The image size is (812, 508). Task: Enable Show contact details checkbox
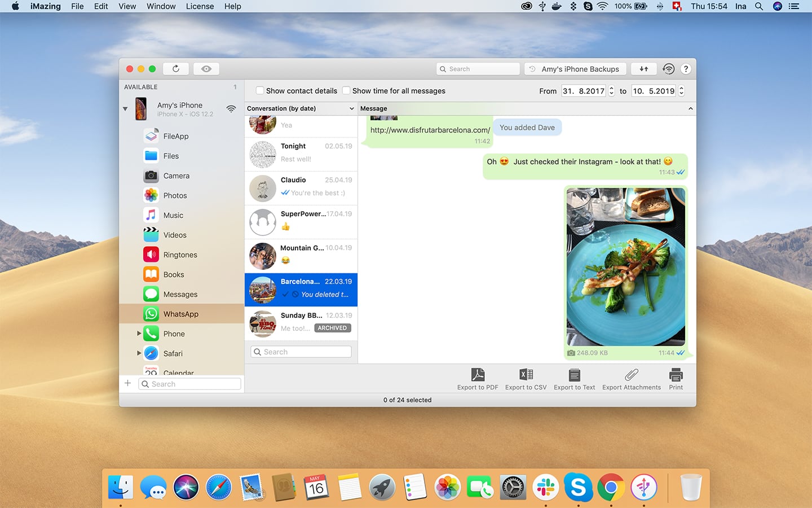[260, 90]
